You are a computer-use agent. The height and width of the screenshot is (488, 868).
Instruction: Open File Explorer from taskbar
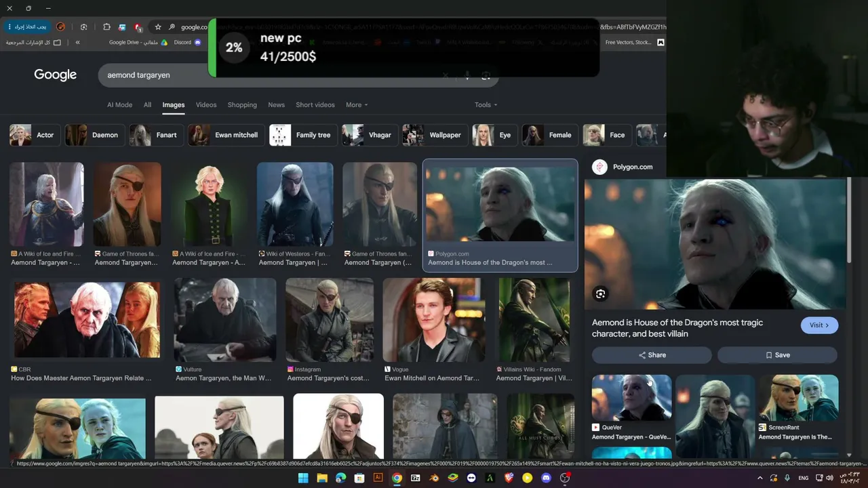click(322, 478)
